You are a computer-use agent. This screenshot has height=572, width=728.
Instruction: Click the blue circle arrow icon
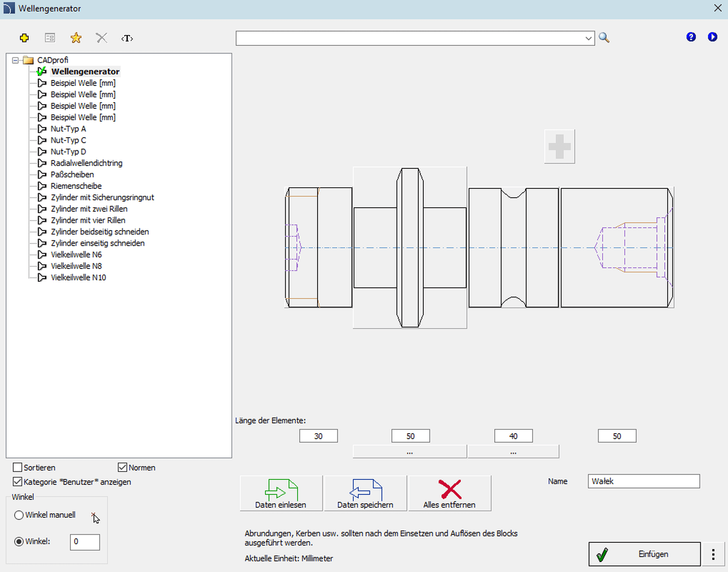click(x=712, y=37)
